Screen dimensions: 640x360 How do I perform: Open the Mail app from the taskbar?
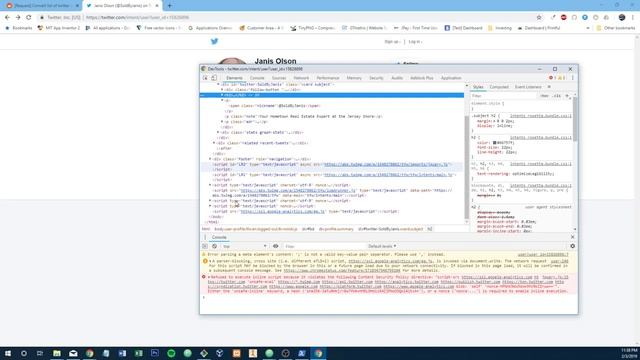point(73,353)
